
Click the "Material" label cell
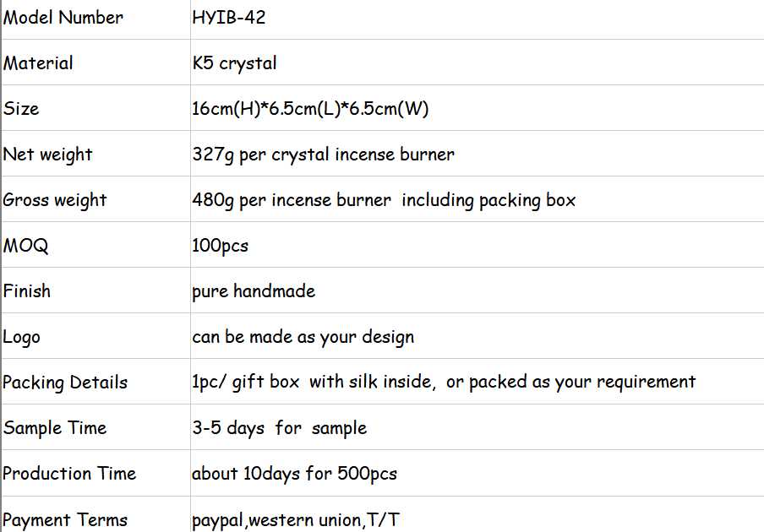click(39, 63)
